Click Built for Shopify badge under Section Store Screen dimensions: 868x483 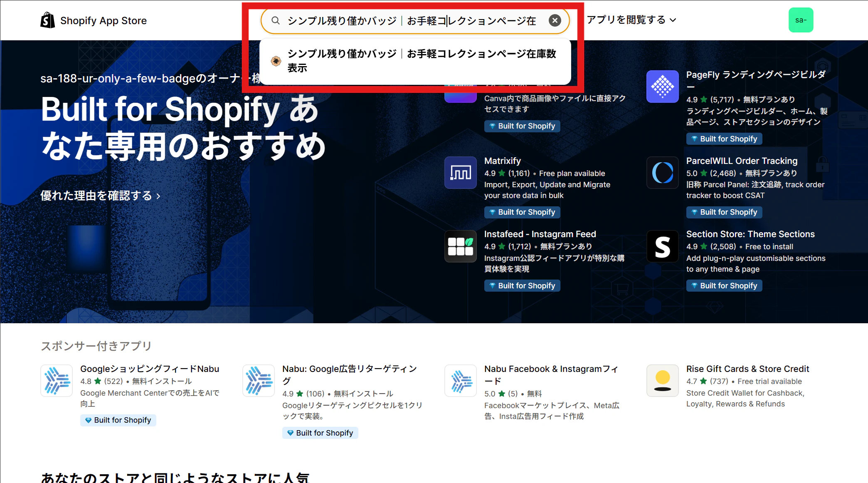[x=724, y=286]
